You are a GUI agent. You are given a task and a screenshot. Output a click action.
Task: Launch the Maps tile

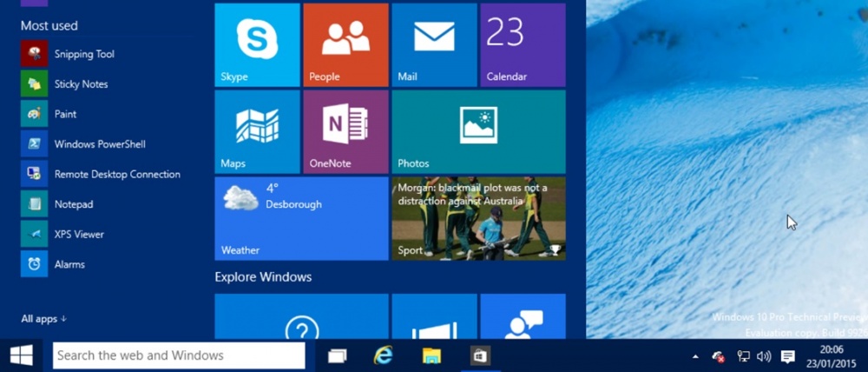coord(257,132)
